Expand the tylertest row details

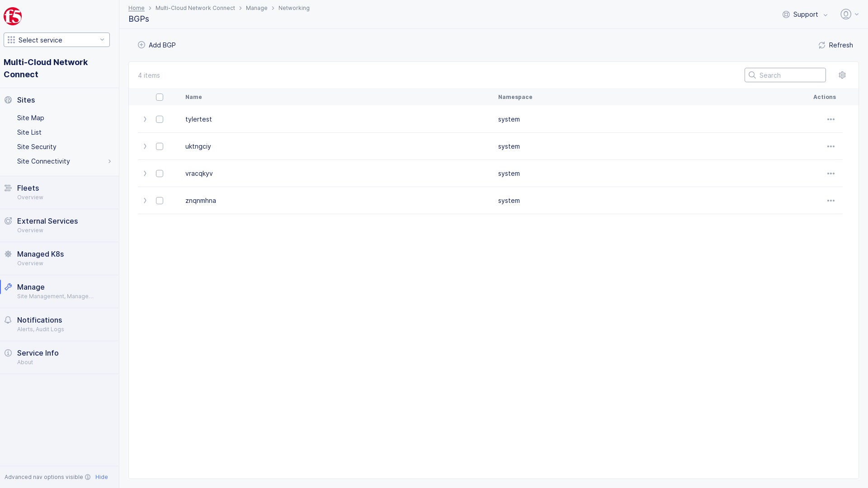tap(145, 119)
